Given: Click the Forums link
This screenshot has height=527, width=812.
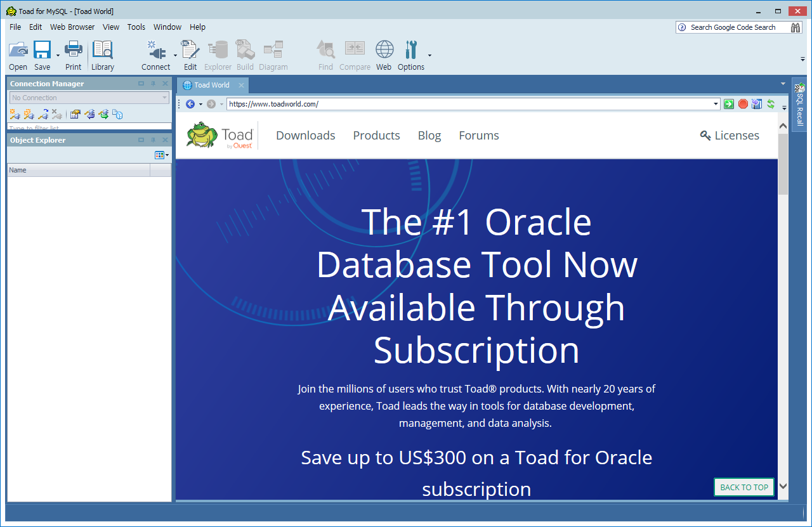Looking at the screenshot, I should 479,135.
